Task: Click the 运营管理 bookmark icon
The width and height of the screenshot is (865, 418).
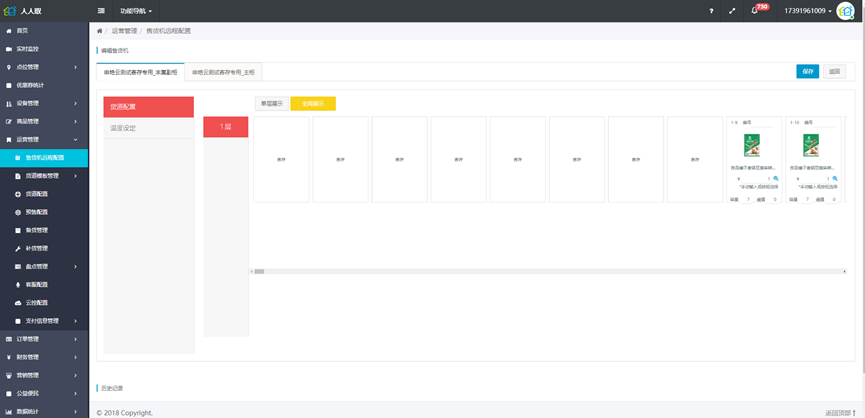Action: (8, 140)
